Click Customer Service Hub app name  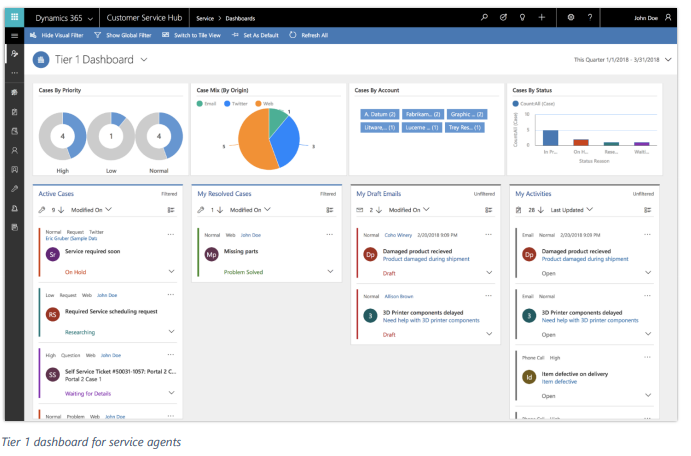pos(144,18)
